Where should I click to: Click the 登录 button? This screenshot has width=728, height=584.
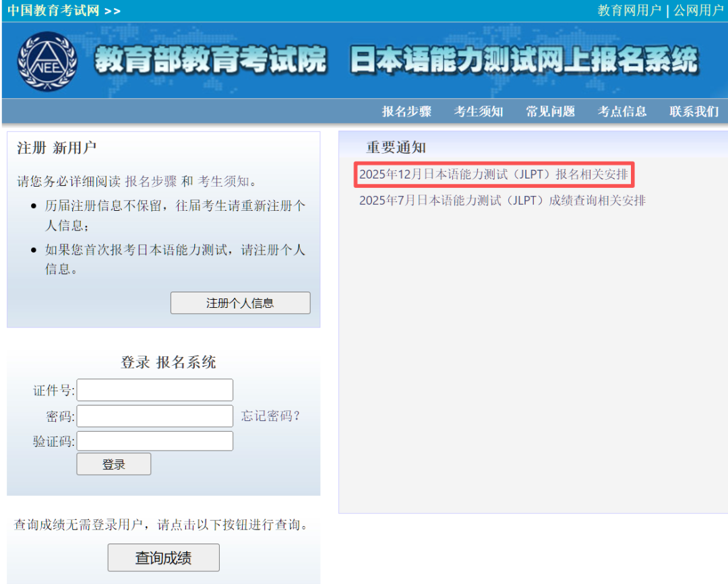pos(114,464)
